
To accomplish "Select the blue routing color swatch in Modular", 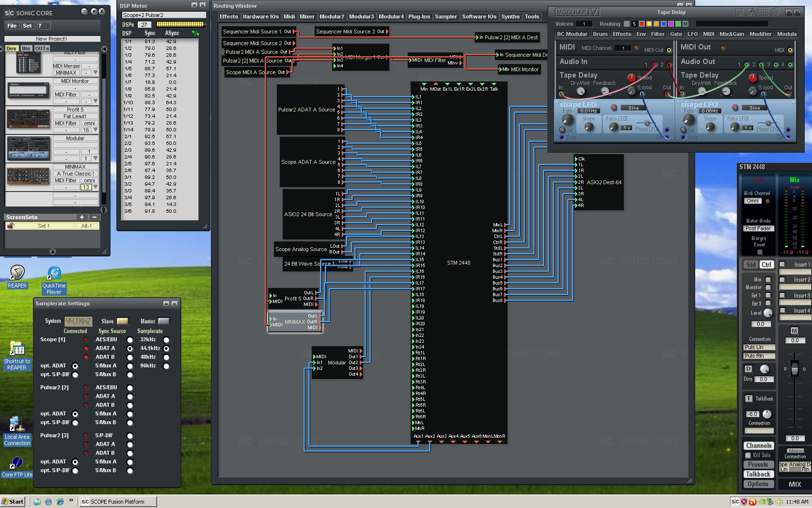I will [x=663, y=24].
